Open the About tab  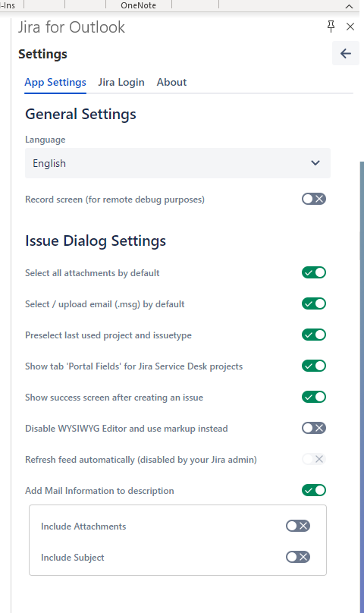tap(171, 82)
